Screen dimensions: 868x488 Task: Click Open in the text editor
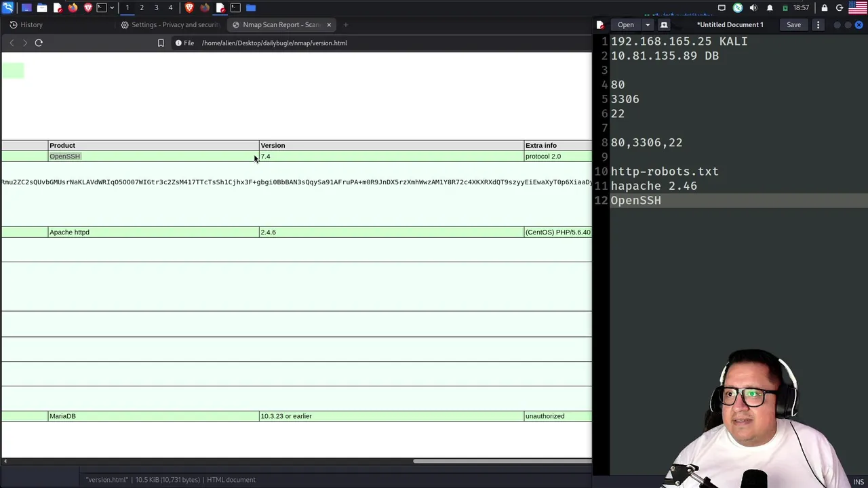(x=625, y=25)
